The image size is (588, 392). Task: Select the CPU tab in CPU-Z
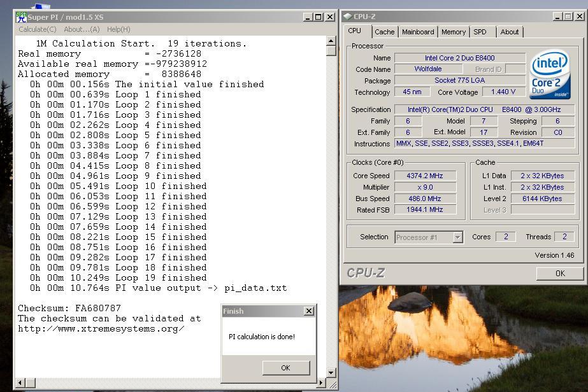click(x=354, y=31)
